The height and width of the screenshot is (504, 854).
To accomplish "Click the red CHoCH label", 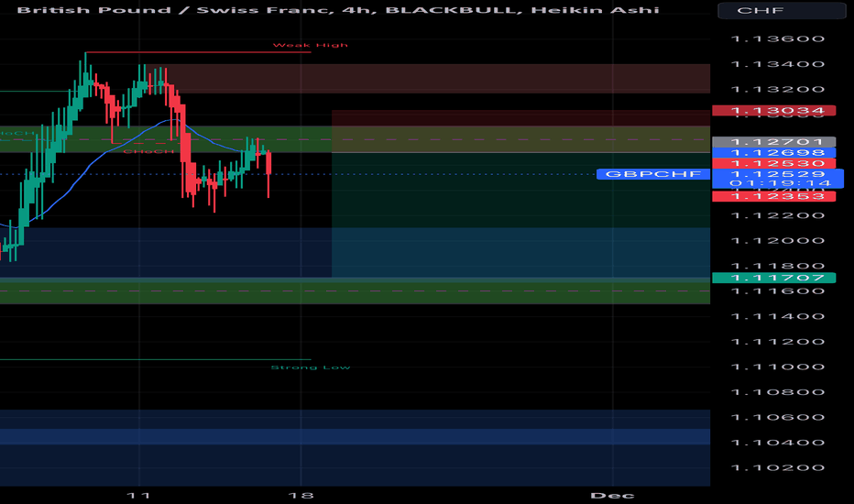I will point(148,151).
